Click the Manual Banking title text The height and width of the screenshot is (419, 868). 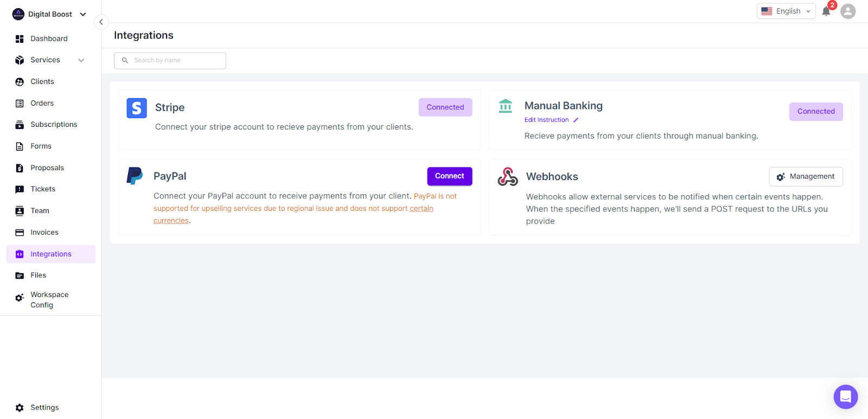click(x=563, y=106)
